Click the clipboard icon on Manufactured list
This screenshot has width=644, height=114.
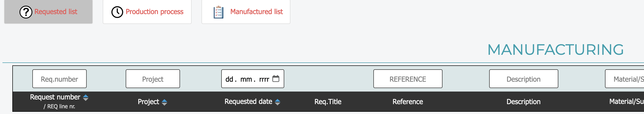tap(218, 12)
